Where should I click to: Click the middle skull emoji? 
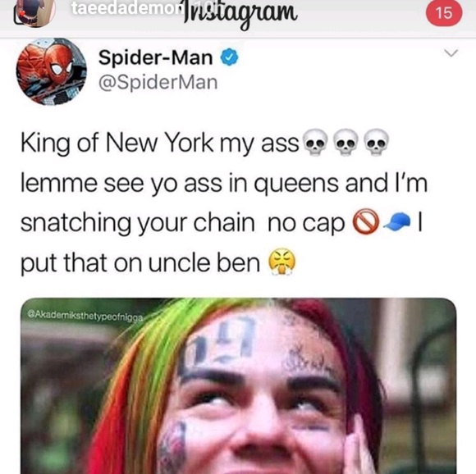tap(346, 142)
